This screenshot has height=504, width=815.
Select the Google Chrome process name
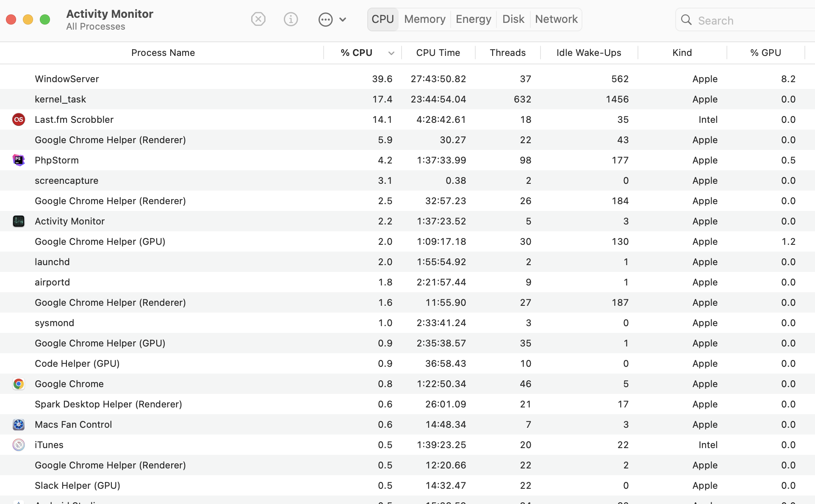69,384
